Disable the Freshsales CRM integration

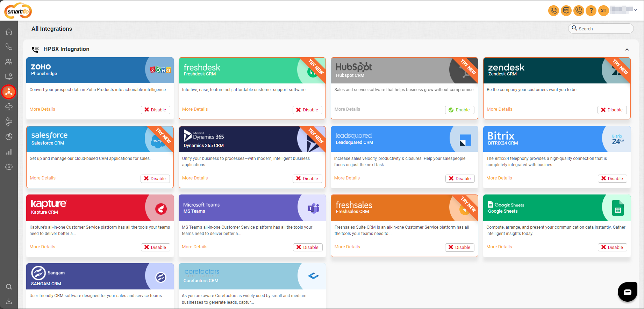tap(460, 247)
